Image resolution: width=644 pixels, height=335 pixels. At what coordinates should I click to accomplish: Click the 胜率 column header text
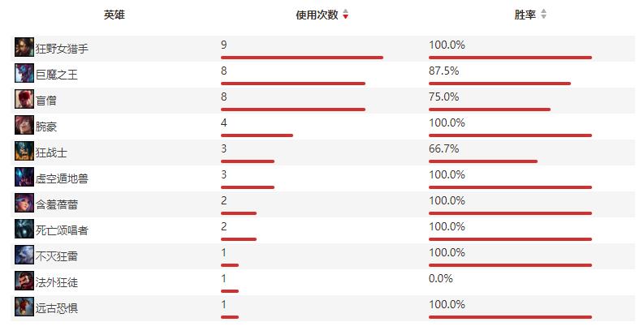click(x=525, y=15)
